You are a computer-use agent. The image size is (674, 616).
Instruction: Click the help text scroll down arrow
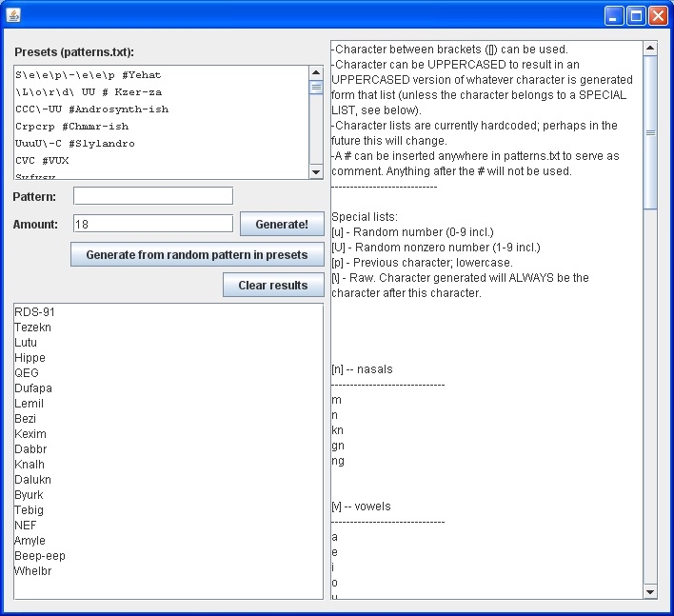(651, 591)
